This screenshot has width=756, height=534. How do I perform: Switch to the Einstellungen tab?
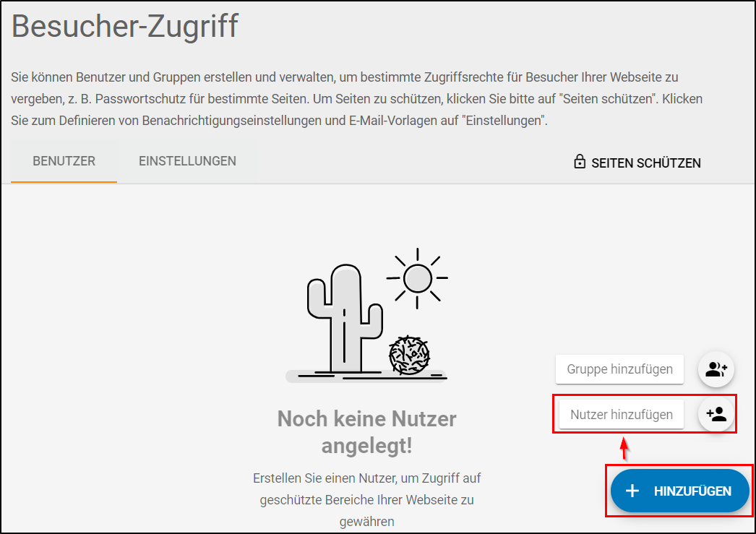(x=187, y=161)
